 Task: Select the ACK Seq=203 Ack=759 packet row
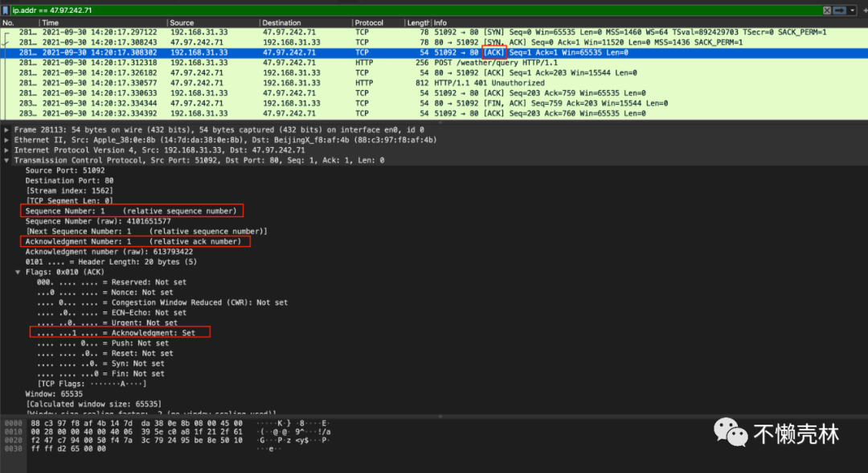coord(434,93)
